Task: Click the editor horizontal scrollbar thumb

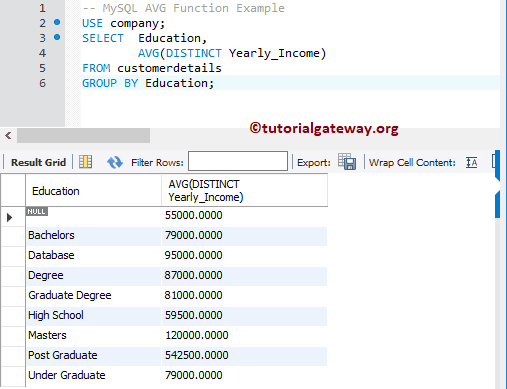Action: [83, 135]
